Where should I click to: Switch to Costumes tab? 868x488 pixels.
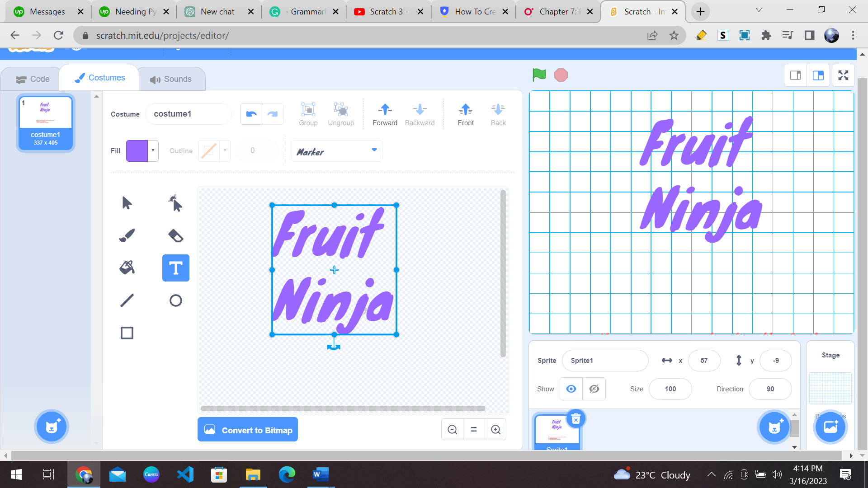point(99,77)
